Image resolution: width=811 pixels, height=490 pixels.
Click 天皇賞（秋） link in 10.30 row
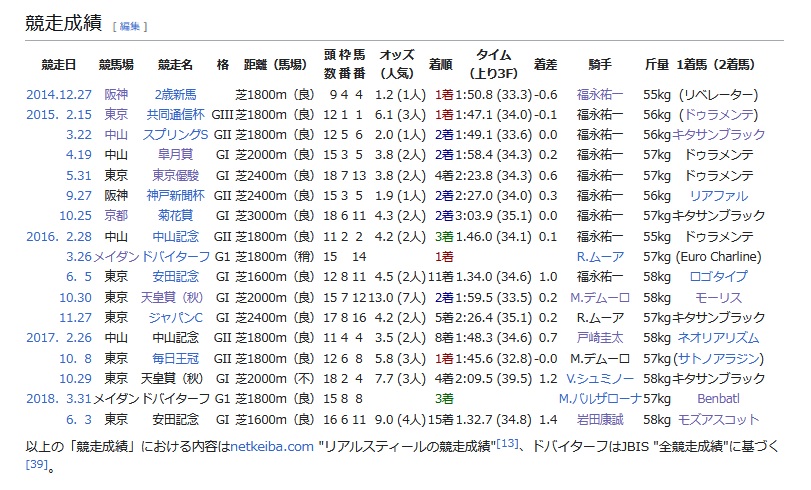tap(172, 298)
